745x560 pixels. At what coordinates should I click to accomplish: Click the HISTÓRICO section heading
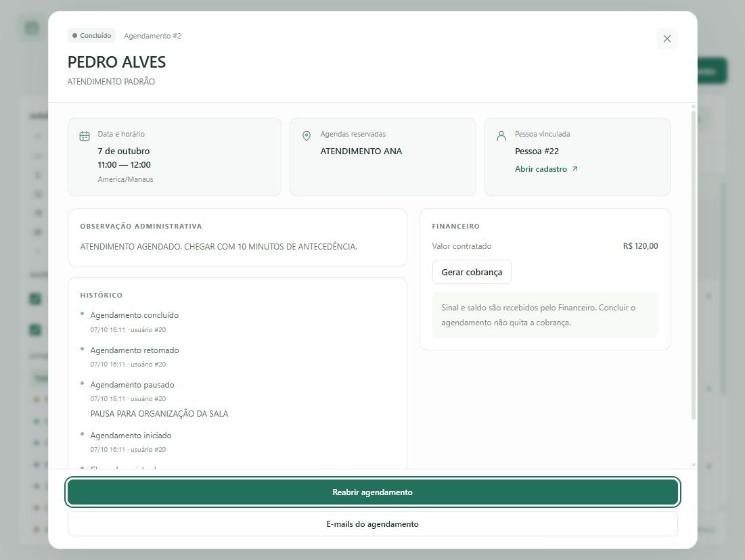pyautogui.click(x=101, y=296)
